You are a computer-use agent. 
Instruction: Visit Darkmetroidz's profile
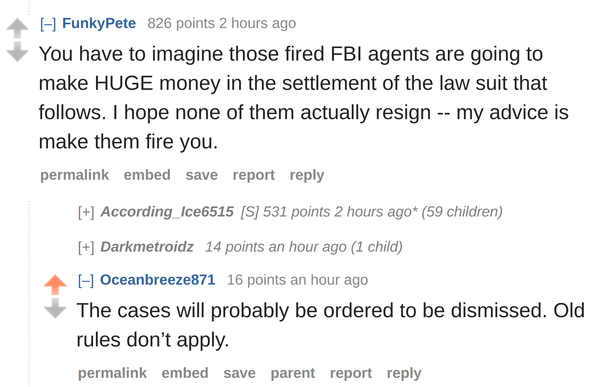[147, 247]
